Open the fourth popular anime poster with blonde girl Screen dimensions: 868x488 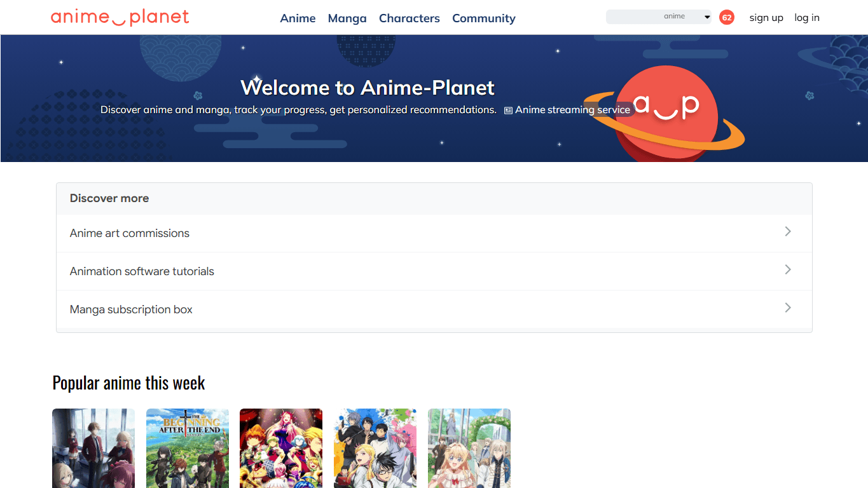[x=375, y=449]
